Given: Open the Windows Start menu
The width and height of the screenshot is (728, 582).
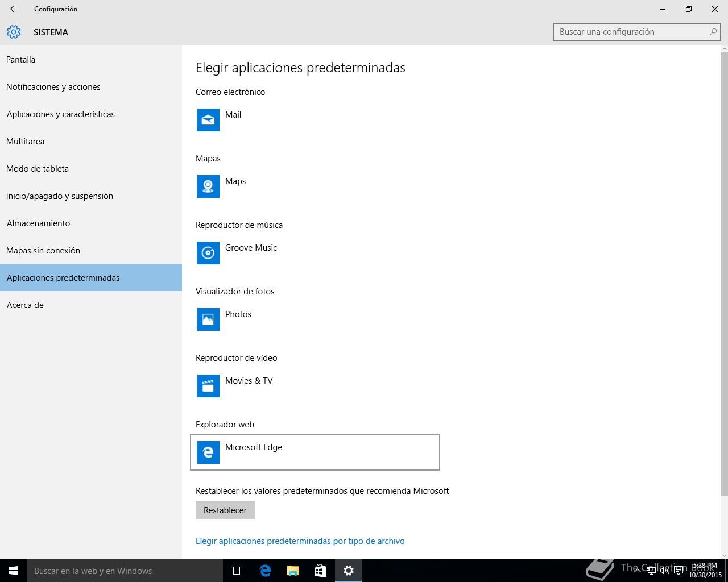Looking at the screenshot, I should coord(14,571).
